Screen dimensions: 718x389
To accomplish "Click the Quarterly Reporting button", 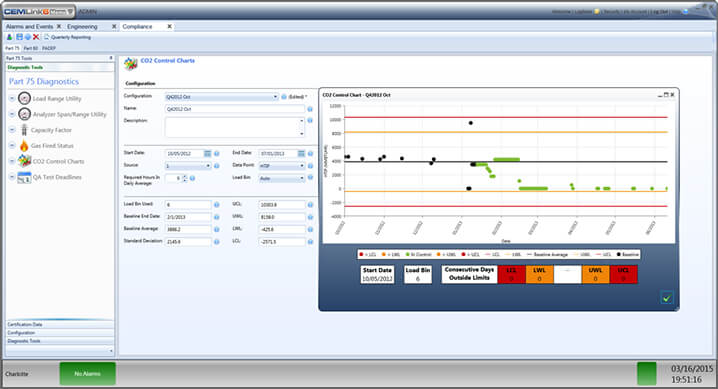I will [67, 37].
